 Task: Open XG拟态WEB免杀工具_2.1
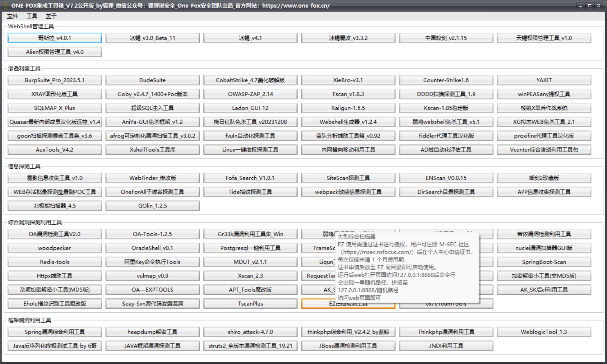coord(544,122)
